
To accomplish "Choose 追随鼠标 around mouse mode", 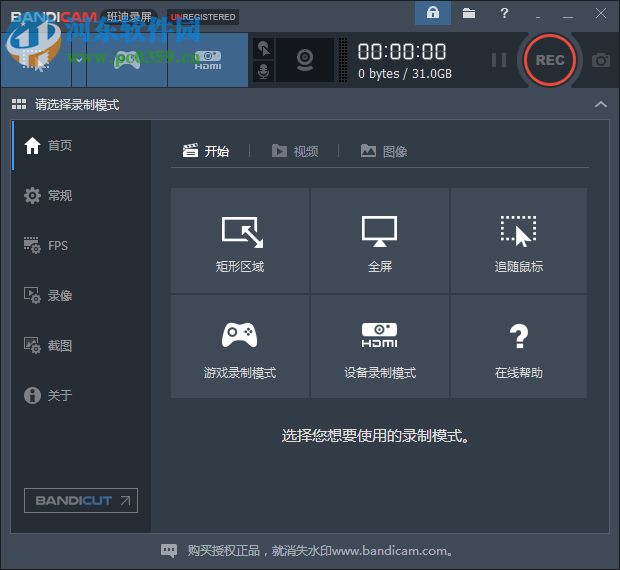I will 519,240.
